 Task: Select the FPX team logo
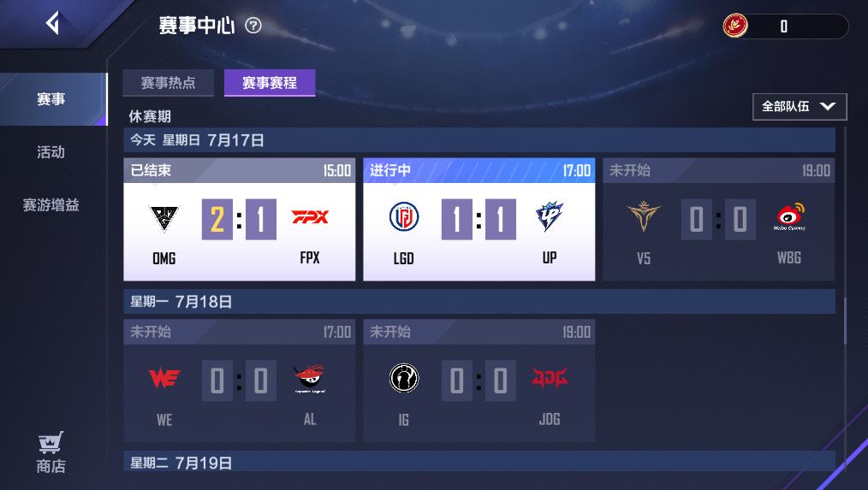pyautogui.click(x=310, y=217)
